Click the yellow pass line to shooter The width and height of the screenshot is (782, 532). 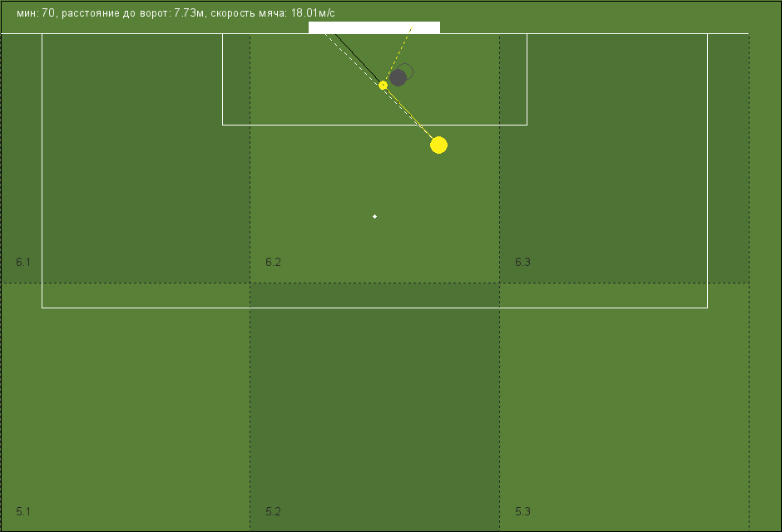coord(408,112)
